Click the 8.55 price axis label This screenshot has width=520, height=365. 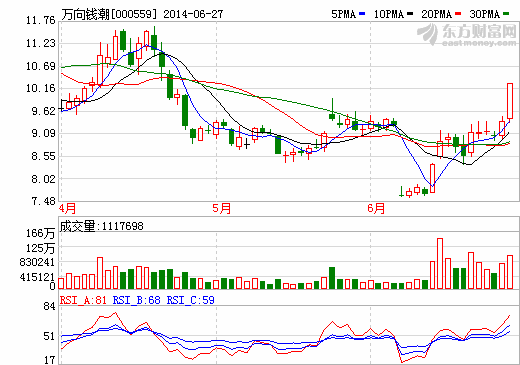(43, 156)
